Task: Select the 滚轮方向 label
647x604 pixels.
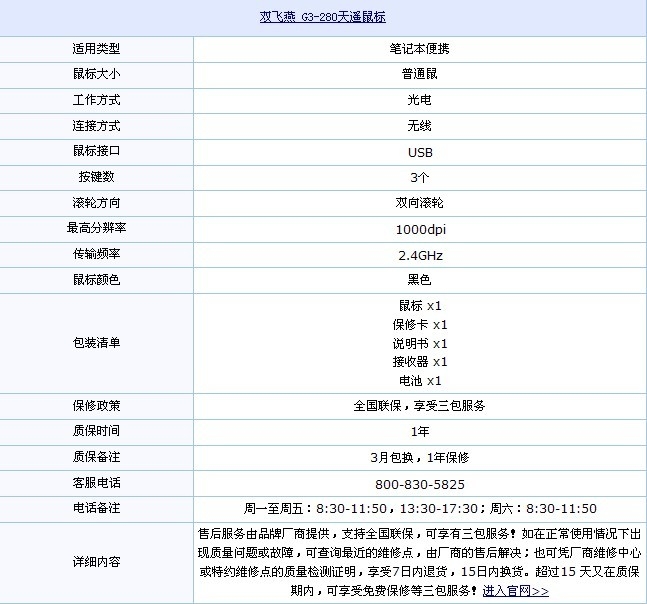Action: [97, 203]
